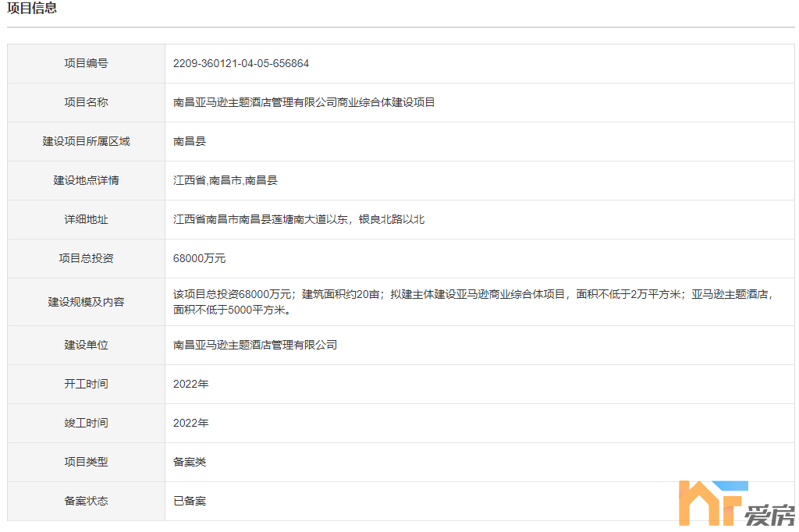
Task: Select the '竣工时间' row label
Action: 86,423
